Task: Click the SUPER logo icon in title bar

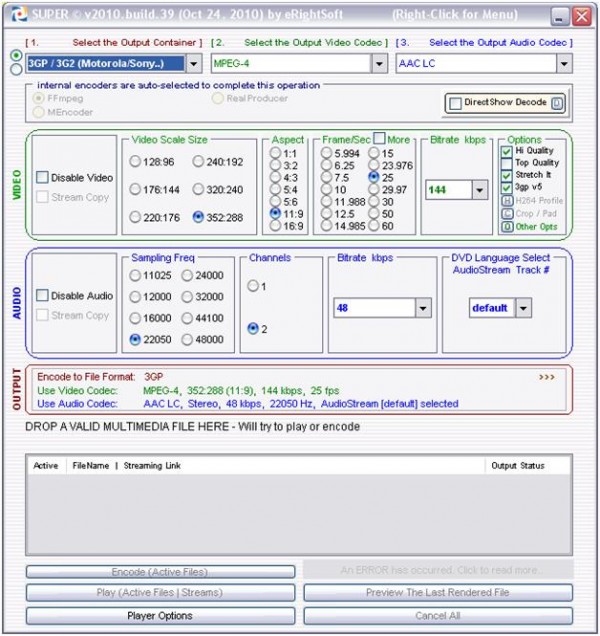Action: click(19, 15)
